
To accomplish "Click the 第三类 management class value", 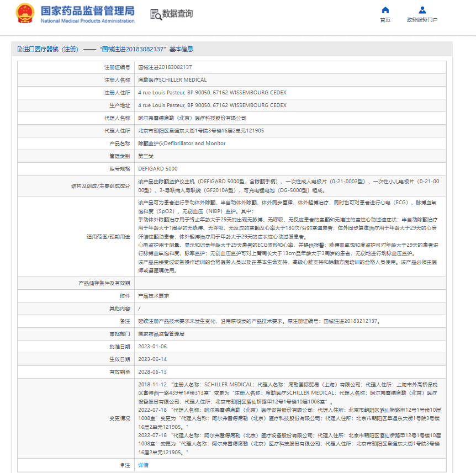I will tap(146, 156).
